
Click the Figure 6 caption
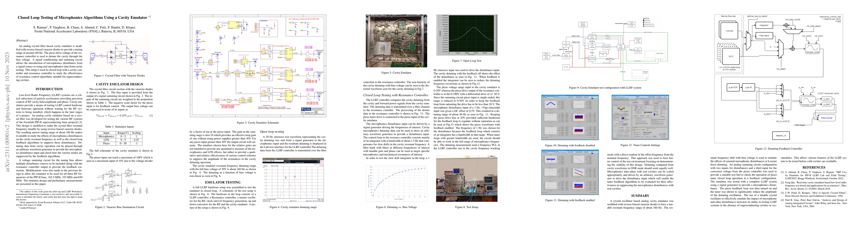(x=396, y=207)
